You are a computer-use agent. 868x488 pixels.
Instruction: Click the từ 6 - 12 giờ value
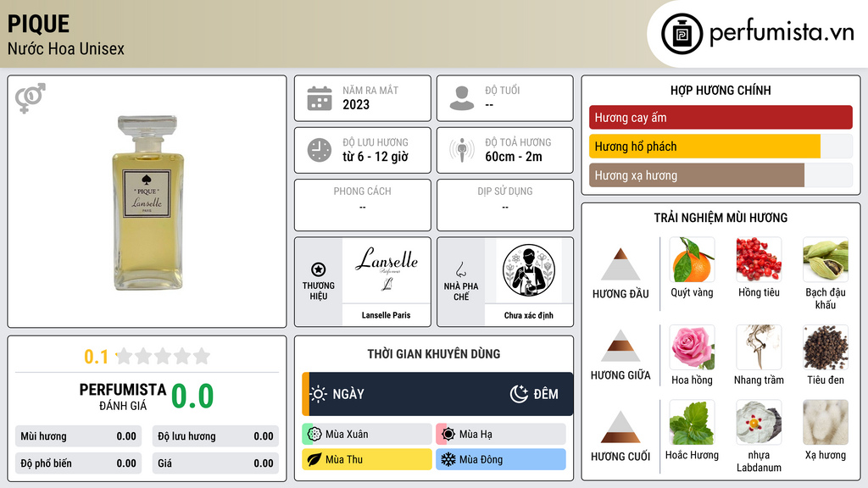[x=376, y=157]
